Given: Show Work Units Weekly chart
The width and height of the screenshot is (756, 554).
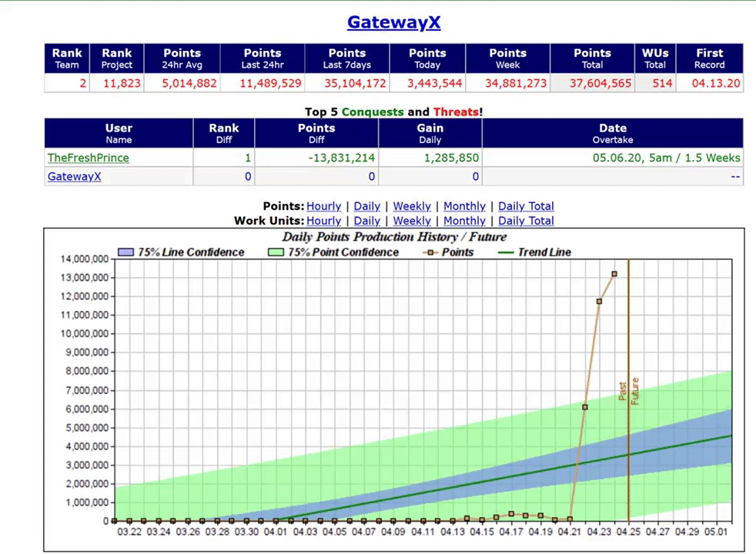Looking at the screenshot, I should pyautogui.click(x=412, y=221).
